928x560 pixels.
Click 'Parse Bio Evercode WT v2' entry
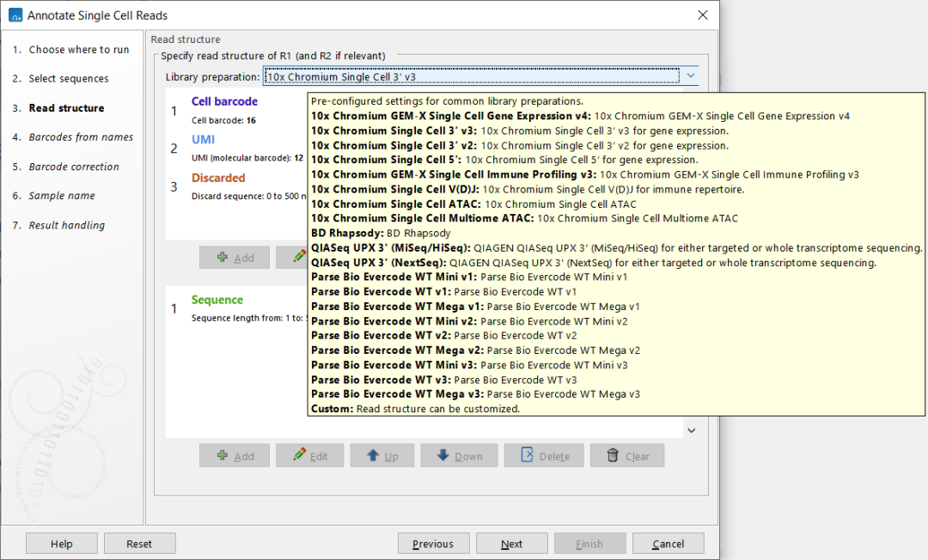pos(444,335)
